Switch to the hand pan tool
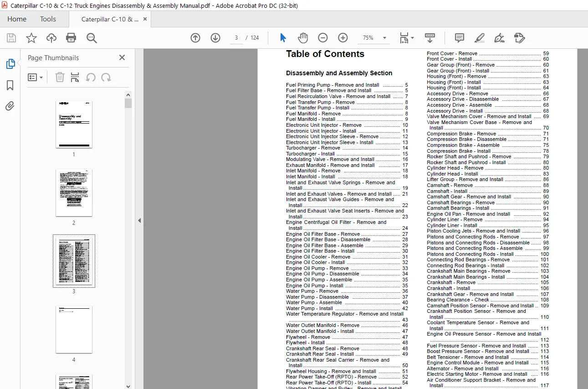The width and height of the screenshot is (588, 389). 303,38
